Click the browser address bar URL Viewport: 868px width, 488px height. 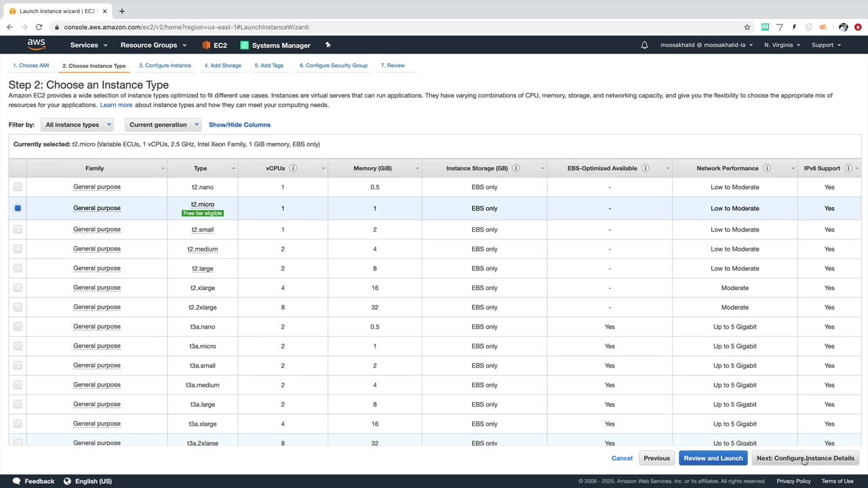pos(186,27)
